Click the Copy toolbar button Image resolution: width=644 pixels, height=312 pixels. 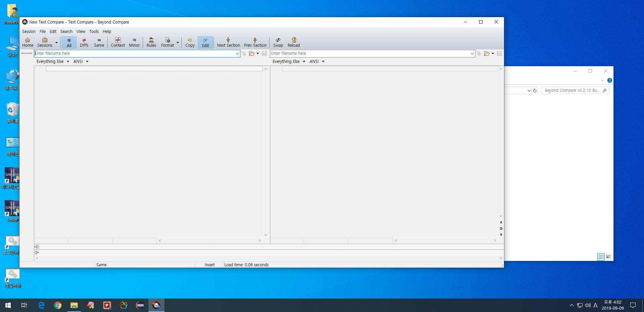pos(190,42)
